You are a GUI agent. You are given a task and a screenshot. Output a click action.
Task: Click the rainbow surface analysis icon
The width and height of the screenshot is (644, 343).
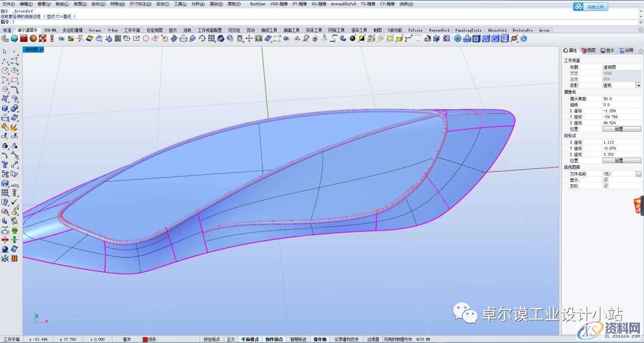pyautogui.click(x=89, y=38)
